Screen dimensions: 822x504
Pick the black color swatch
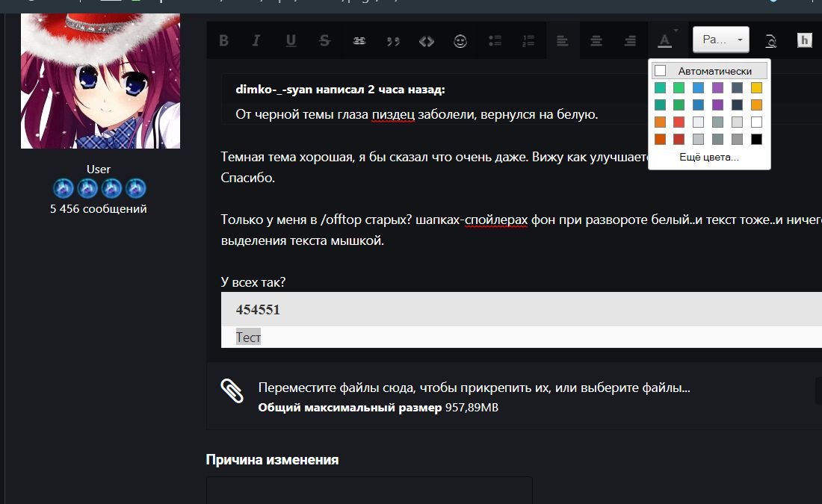tap(756, 139)
